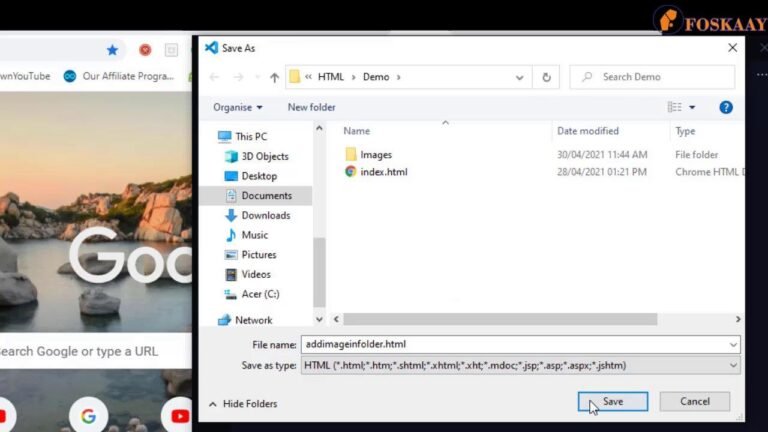Click HTML in the breadcrumb path

click(331, 77)
